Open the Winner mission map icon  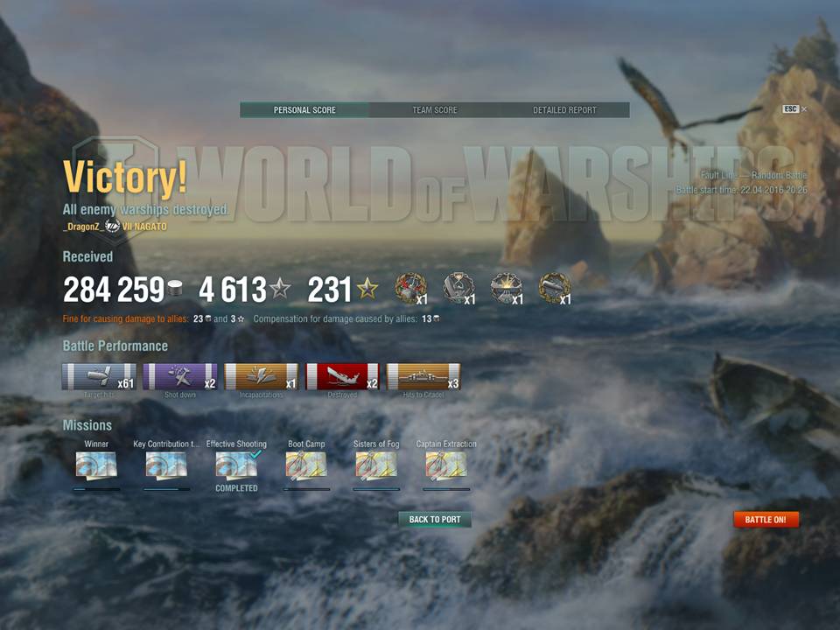96,465
